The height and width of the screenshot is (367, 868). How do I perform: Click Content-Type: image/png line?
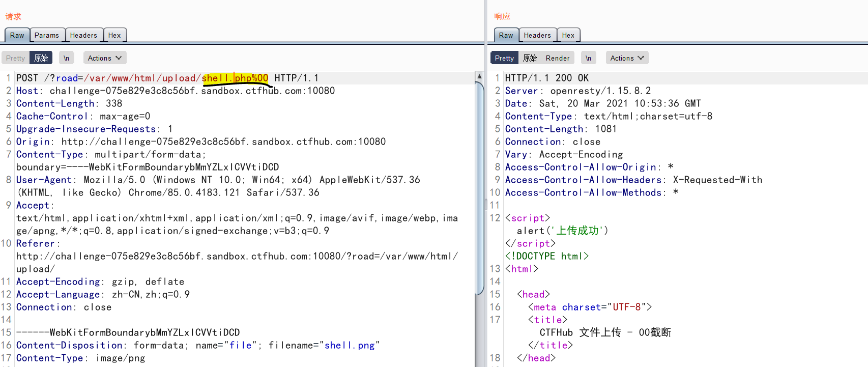click(x=80, y=358)
